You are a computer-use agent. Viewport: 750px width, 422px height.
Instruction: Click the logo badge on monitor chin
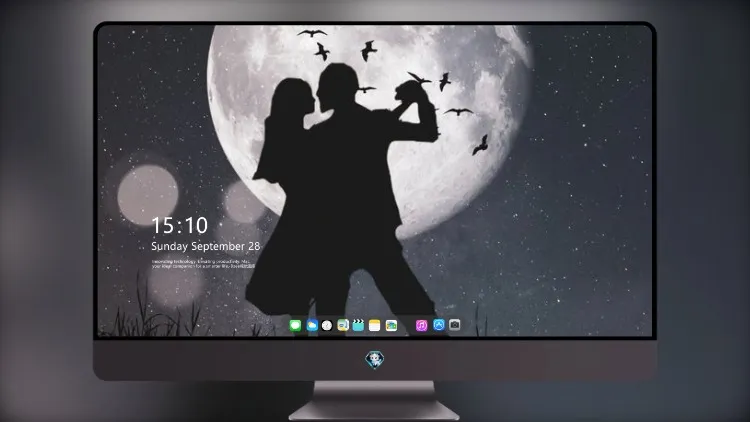tap(375, 359)
